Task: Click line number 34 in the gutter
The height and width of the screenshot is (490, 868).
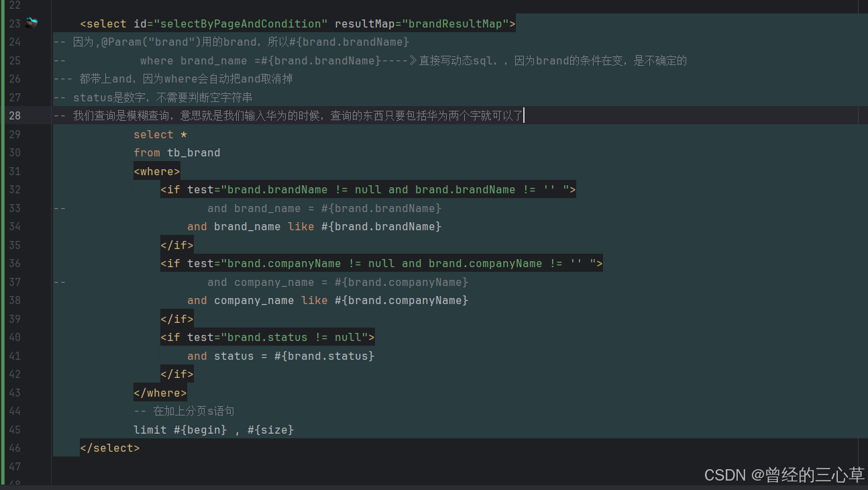Action: pyautogui.click(x=15, y=227)
